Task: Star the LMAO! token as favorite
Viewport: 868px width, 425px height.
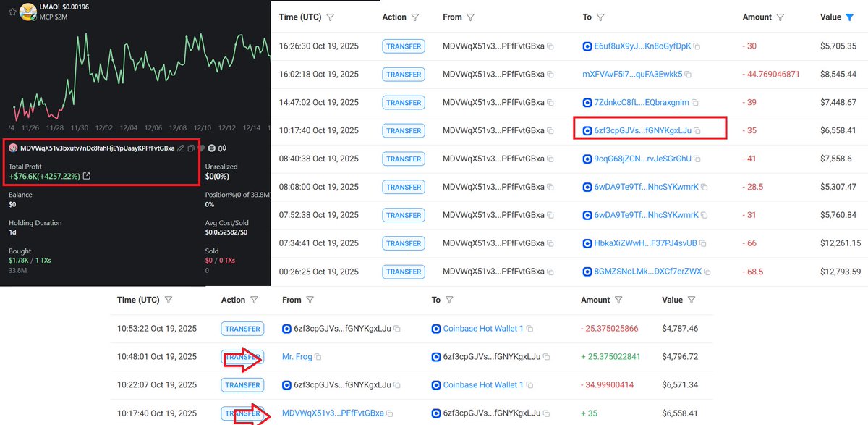Action: 12,12
